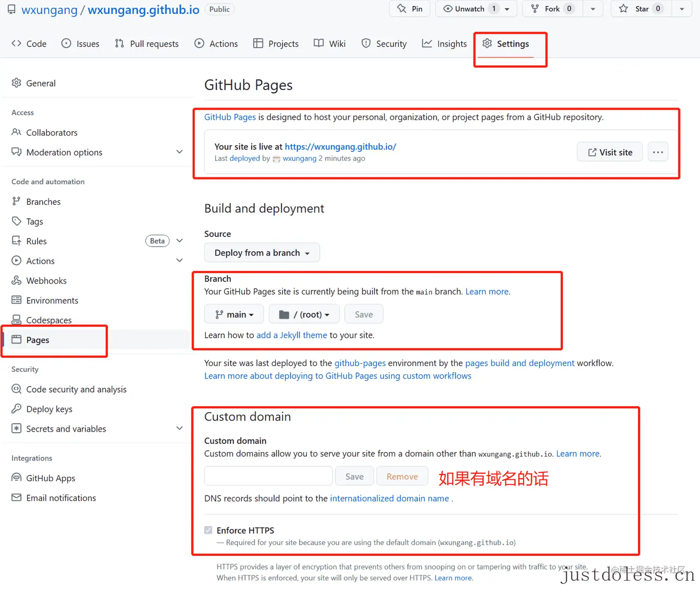Open the Code tab

coord(29,43)
